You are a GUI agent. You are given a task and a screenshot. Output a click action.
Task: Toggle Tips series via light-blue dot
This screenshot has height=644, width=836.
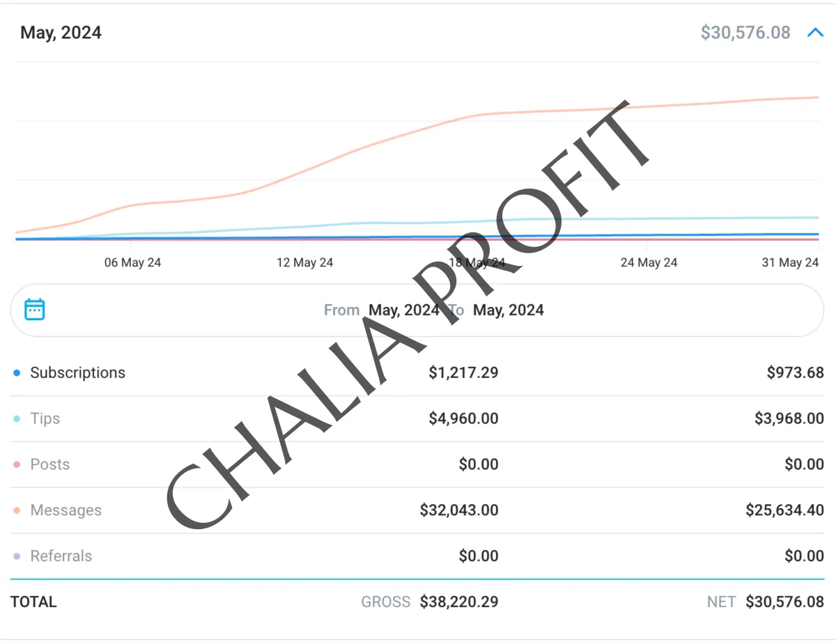pos(17,419)
